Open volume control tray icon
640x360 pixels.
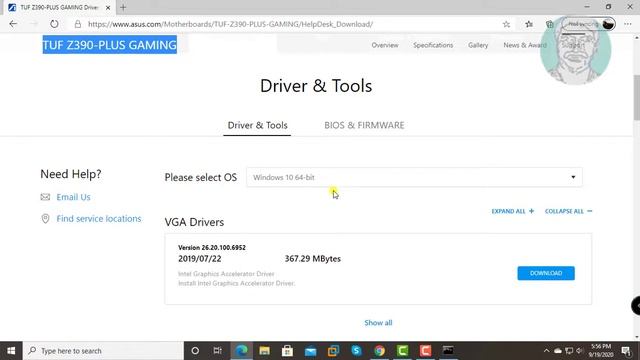[579, 351]
